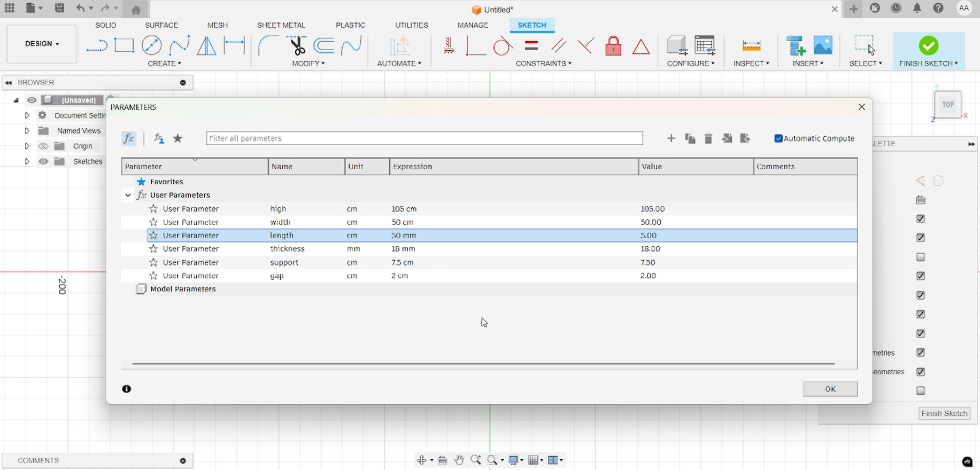
Task: Click the save file icon
Action: click(x=59, y=8)
